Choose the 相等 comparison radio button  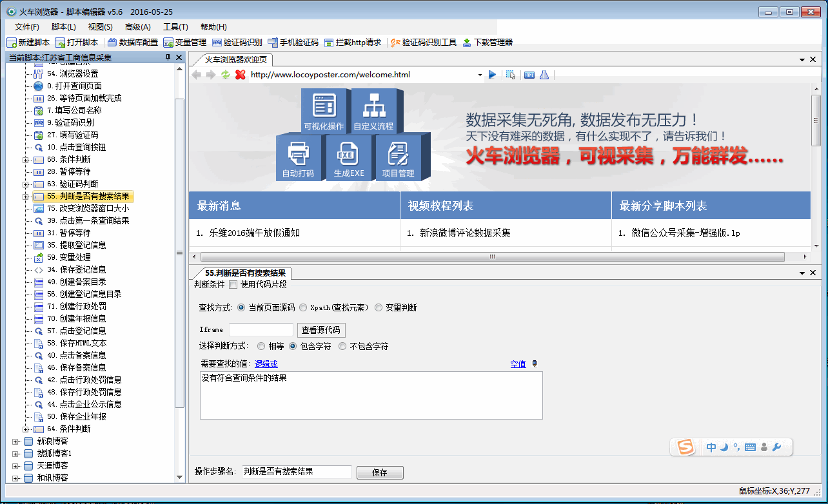261,346
